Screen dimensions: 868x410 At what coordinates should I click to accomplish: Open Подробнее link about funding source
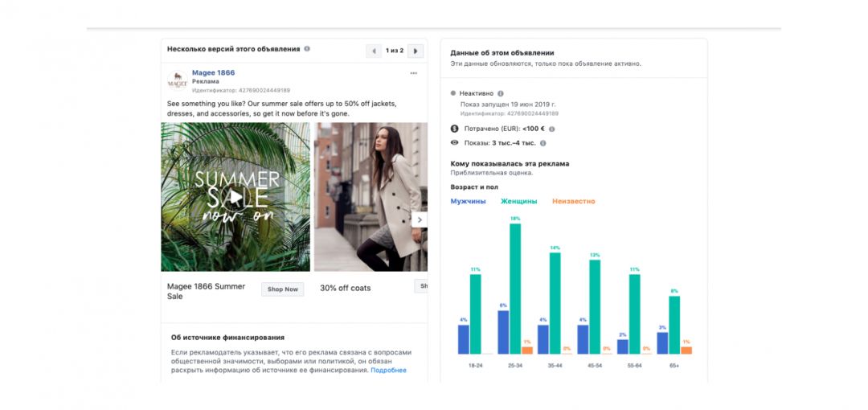coord(389,370)
